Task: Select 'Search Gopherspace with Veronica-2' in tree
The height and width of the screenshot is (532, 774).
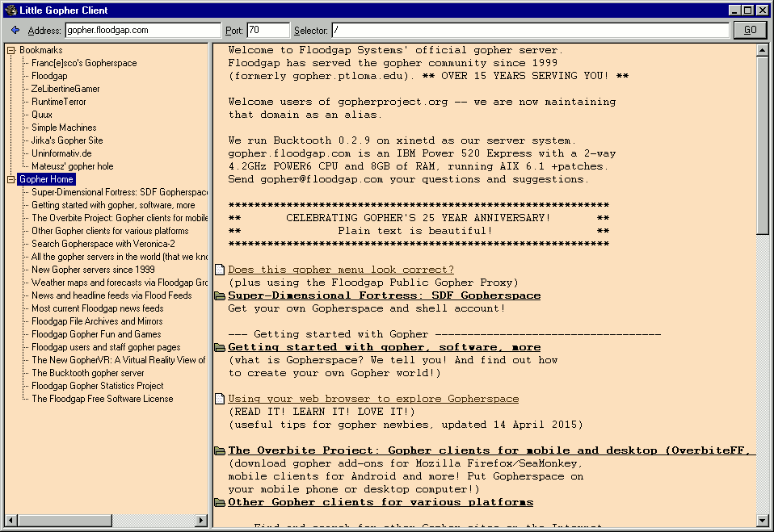Action: click(103, 244)
